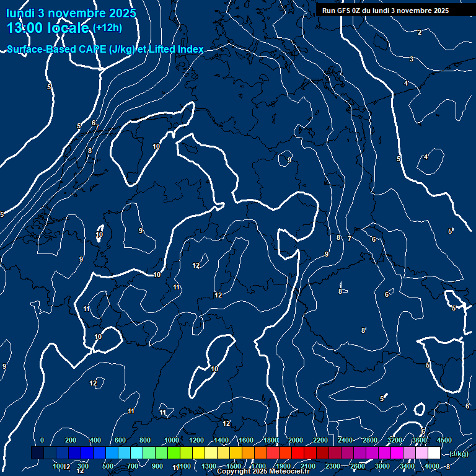Click the Lifted Index contour label '2'

click(x=420, y=32)
